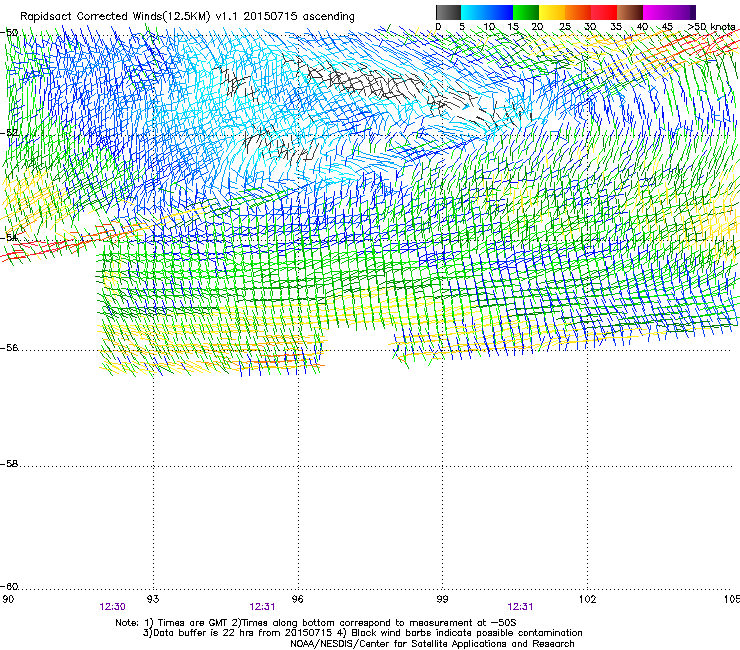
Task: Click the latitude label '-56'
Action: click(x=9, y=348)
